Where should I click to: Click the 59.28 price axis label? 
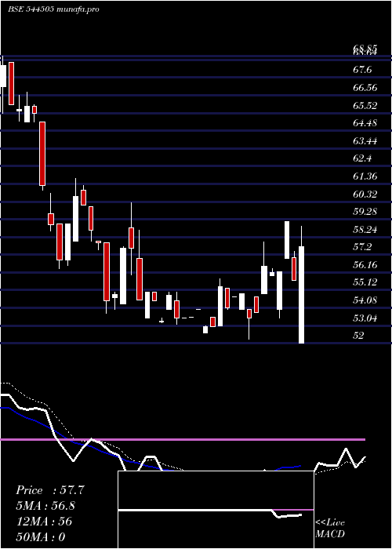(365, 212)
